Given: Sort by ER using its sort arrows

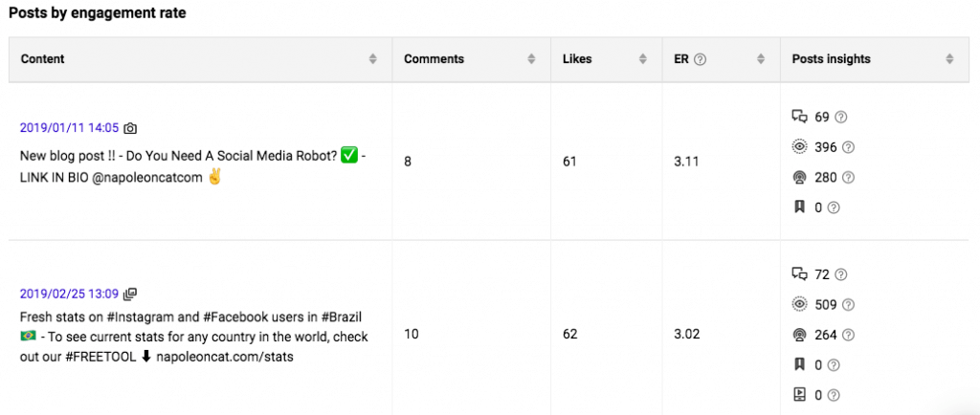Looking at the screenshot, I should click(761, 59).
